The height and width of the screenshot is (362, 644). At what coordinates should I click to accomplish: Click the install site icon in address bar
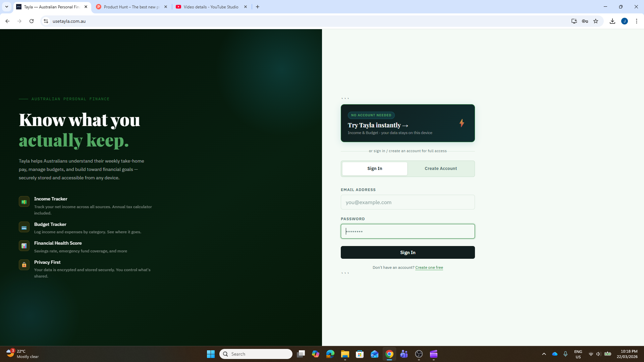pyautogui.click(x=574, y=21)
